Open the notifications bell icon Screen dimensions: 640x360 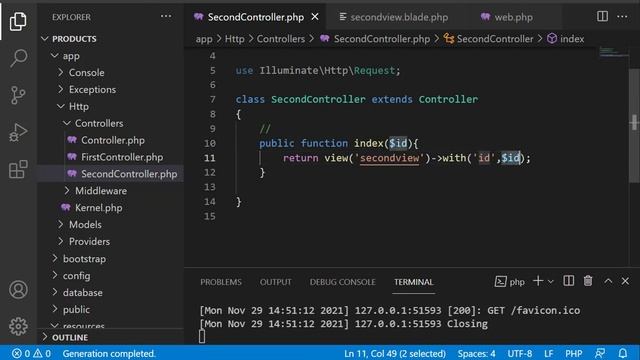pos(622,353)
